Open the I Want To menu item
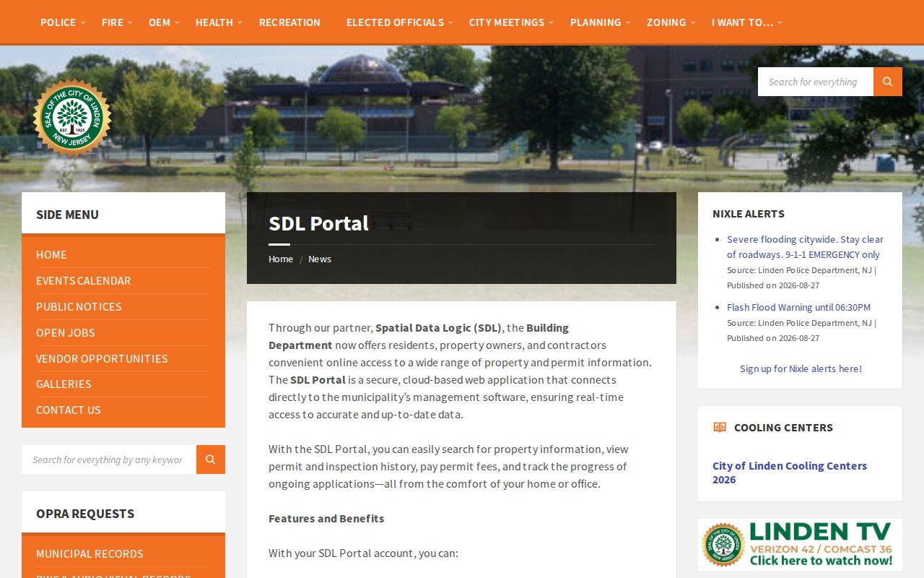The height and width of the screenshot is (578, 924). pyautogui.click(x=742, y=22)
